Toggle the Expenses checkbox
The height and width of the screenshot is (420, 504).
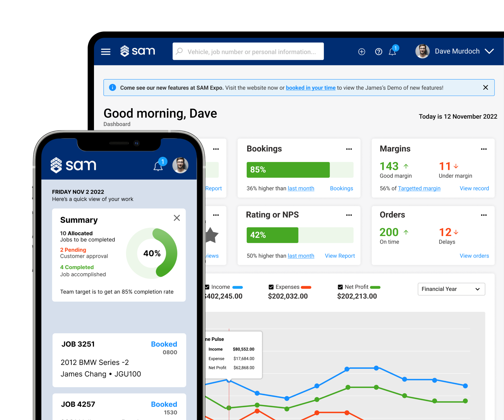[x=271, y=287]
